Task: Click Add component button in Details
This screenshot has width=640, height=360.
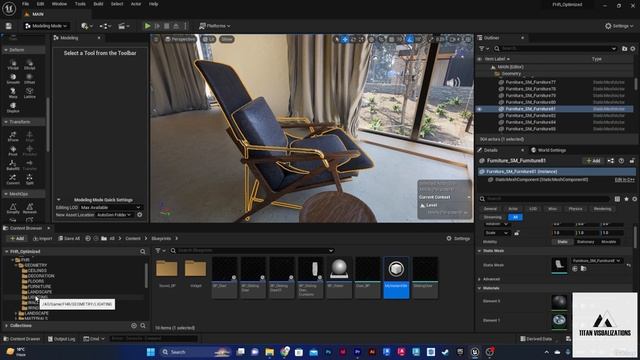Action: coord(593,161)
